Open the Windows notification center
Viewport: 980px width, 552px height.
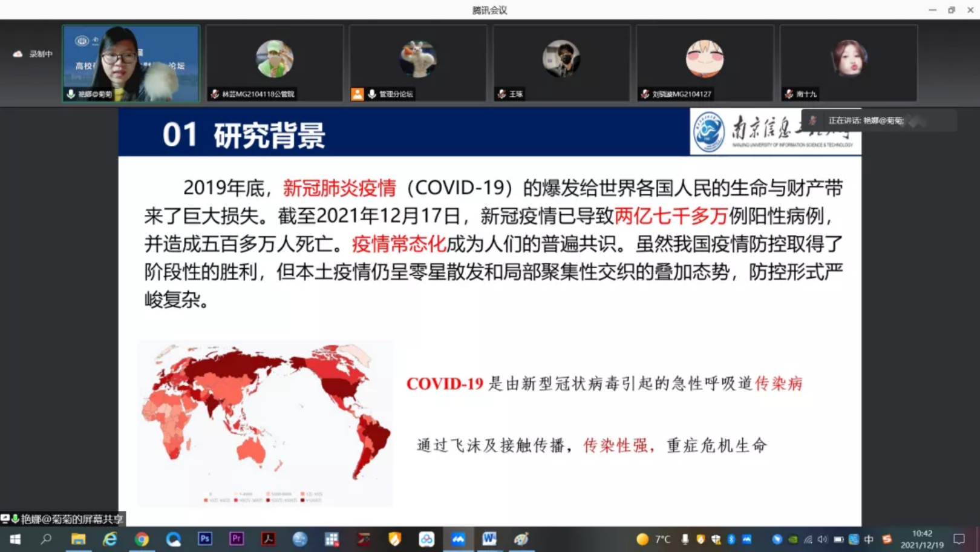click(959, 539)
